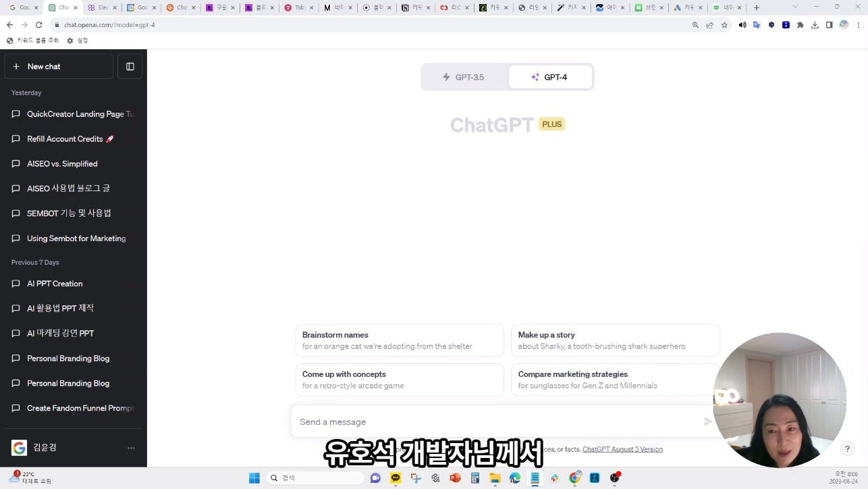The image size is (868, 489).
Task: Choose the Make up a story suggestion
Action: point(616,340)
